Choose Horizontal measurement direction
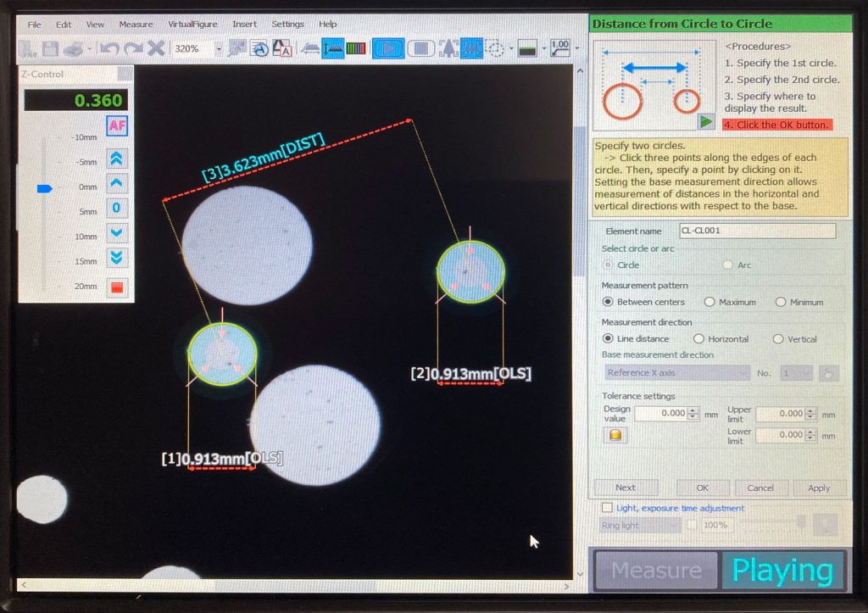The width and height of the screenshot is (868, 613). point(699,339)
